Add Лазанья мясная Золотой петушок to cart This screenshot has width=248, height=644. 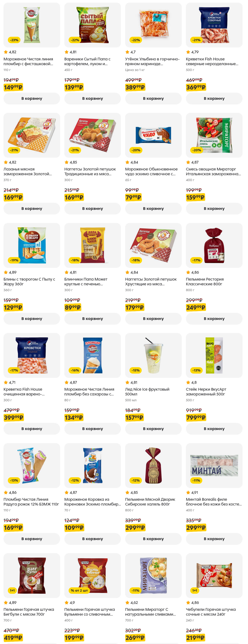[x=31, y=208]
